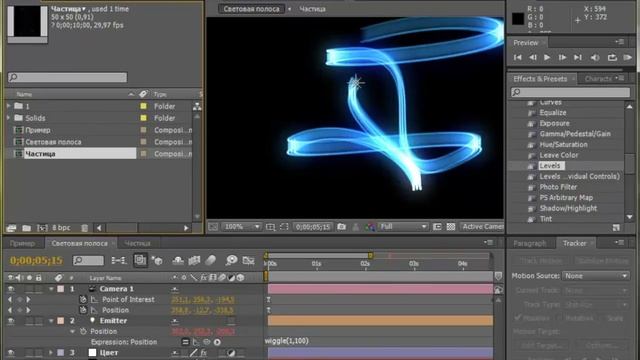Screen dimensions: 640x360
Task: Open the 100% magnification dropdown
Action: 241,227
